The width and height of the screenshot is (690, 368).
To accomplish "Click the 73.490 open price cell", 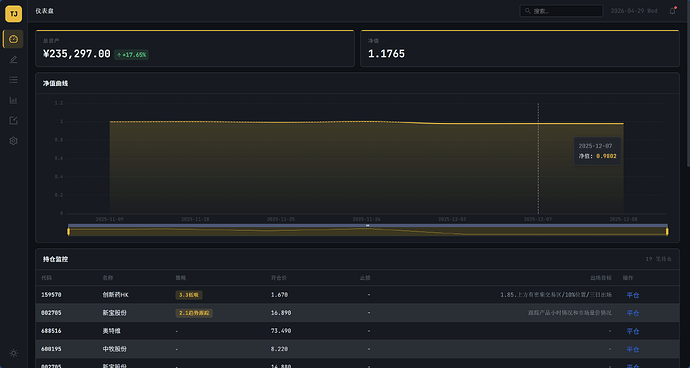I will tap(281, 331).
